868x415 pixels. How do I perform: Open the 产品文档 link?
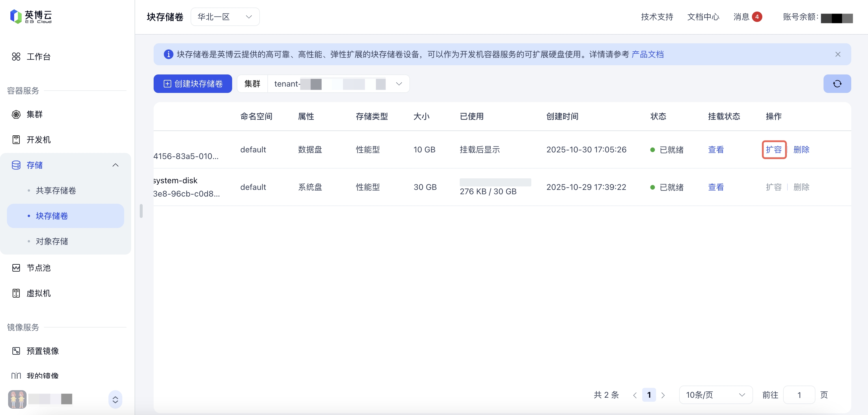(x=647, y=54)
